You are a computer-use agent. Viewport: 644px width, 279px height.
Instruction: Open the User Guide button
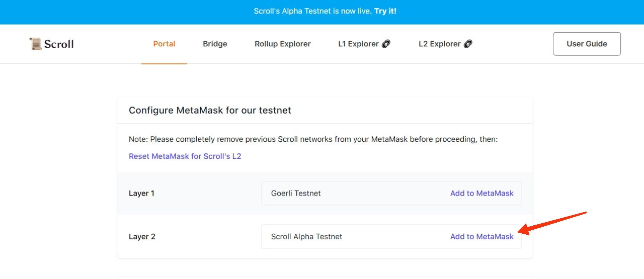click(x=587, y=44)
